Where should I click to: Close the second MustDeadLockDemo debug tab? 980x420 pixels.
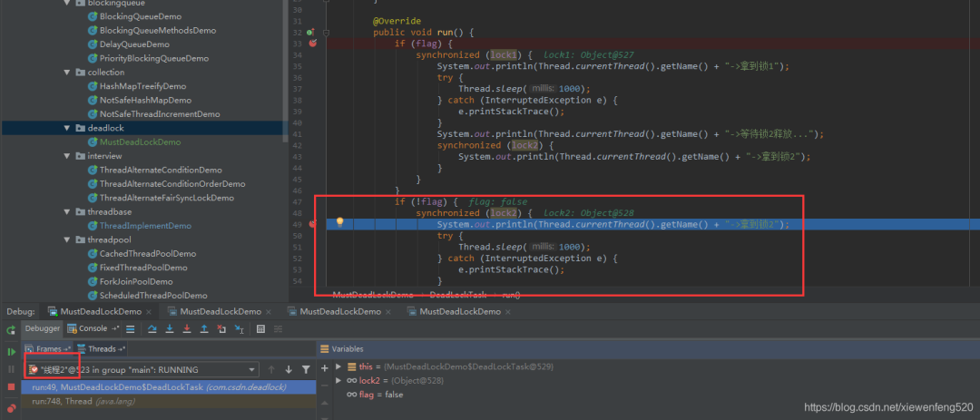click(x=269, y=312)
